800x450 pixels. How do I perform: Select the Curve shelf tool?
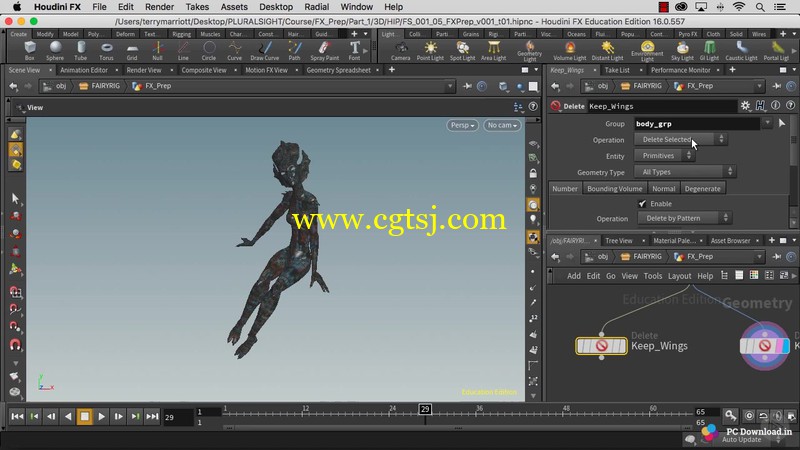(235, 51)
